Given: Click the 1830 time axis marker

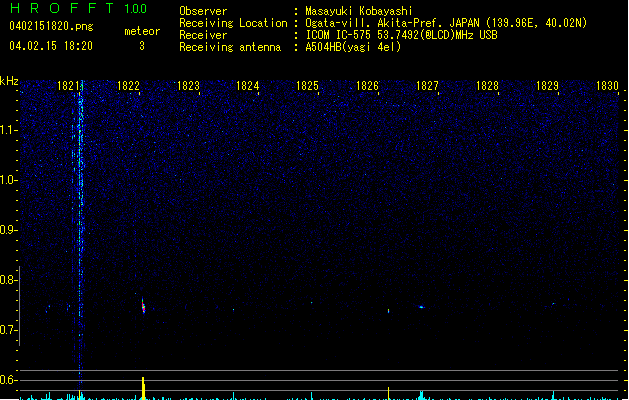Looking at the screenshot, I should click(607, 86).
